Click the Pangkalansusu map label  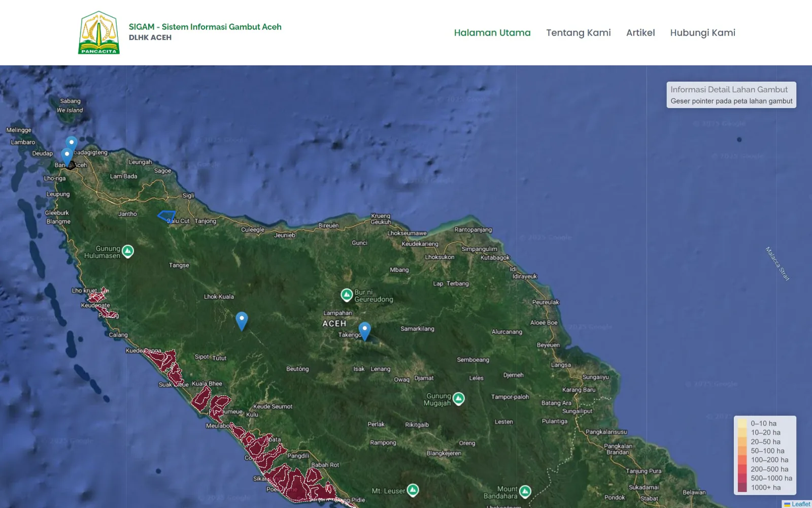tap(606, 432)
